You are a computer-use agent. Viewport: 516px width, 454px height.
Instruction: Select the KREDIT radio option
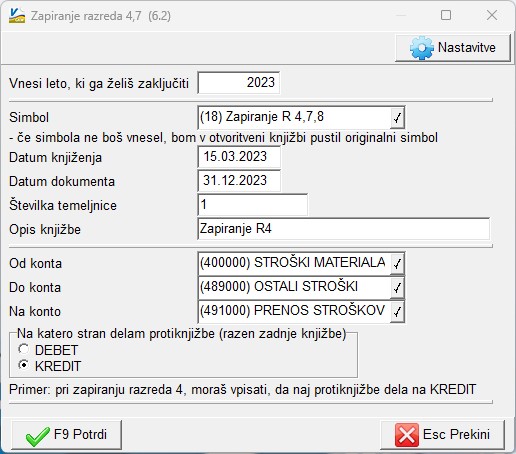coord(23,365)
